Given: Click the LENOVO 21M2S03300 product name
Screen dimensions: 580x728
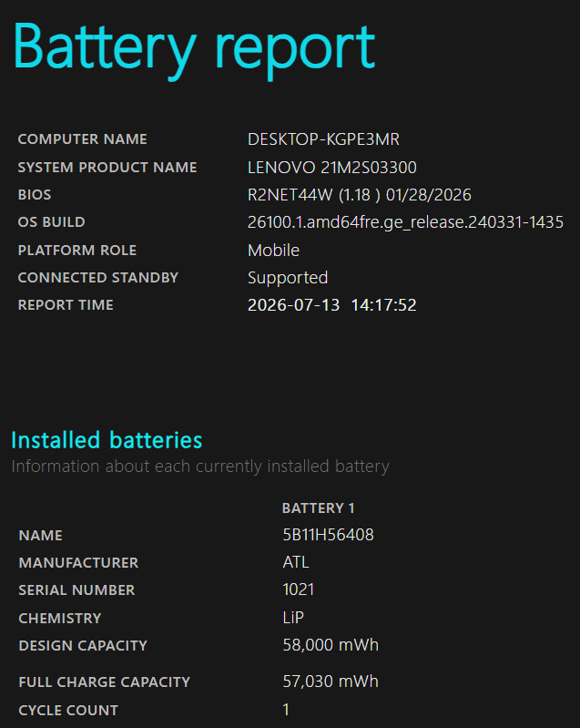Looking at the screenshot, I should pyautogui.click(x=332, y=167).
